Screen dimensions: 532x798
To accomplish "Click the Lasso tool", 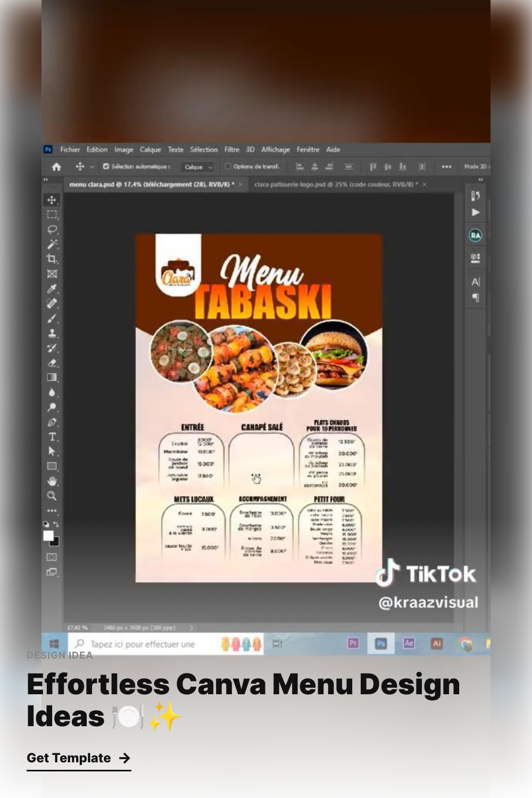I will (52, 229).
